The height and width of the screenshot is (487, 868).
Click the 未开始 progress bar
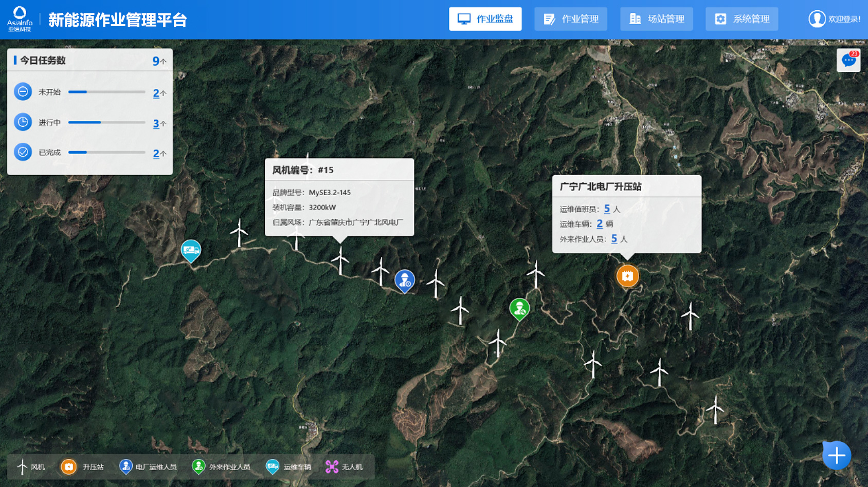point(106,92)
